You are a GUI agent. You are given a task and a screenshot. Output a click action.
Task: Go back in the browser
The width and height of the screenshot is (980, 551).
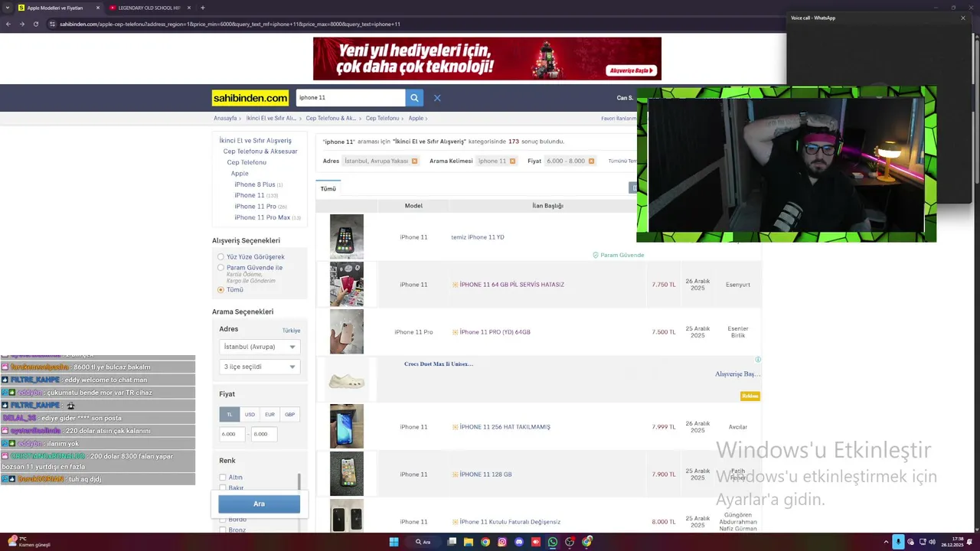[8, 24]
